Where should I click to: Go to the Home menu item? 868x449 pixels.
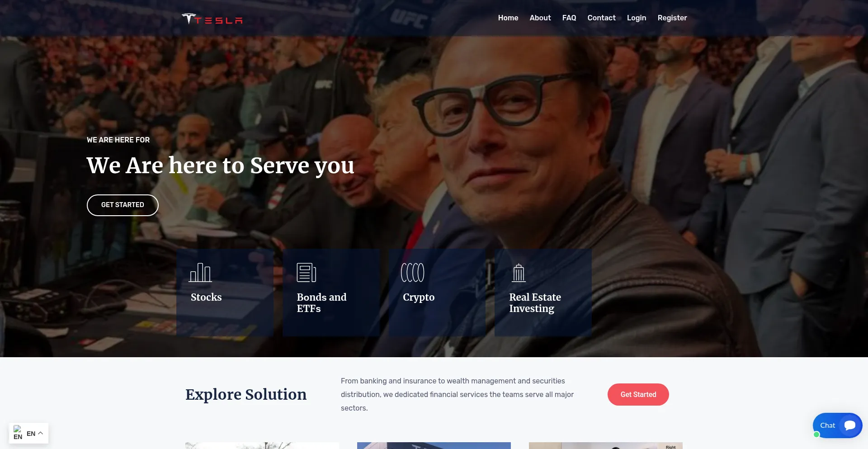click(x=508, y=18)
